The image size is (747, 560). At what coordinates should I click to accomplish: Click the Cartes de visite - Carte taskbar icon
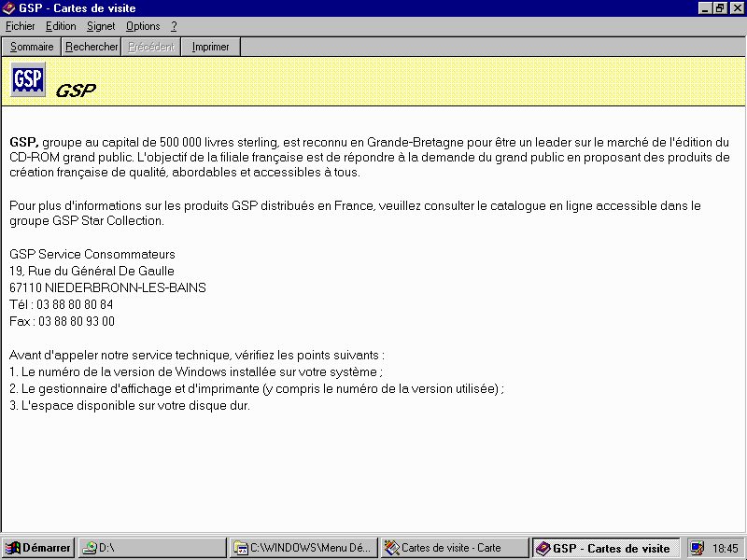click(392, 548)
